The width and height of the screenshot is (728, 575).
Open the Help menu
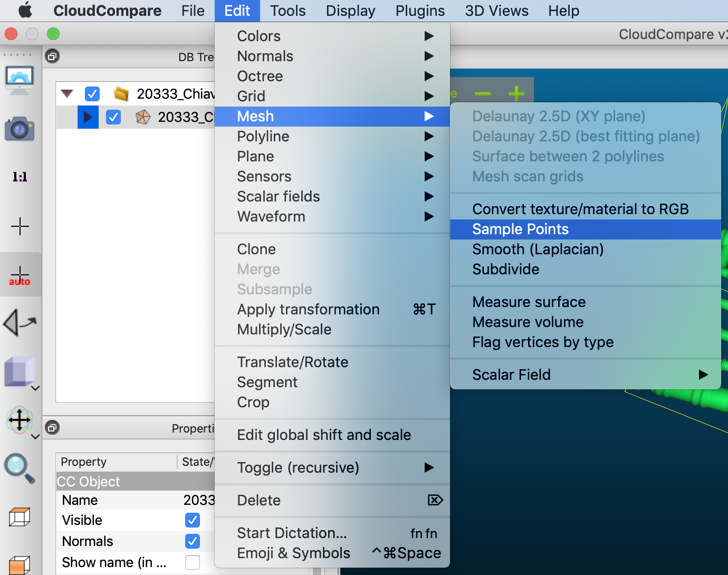(563, 11)
